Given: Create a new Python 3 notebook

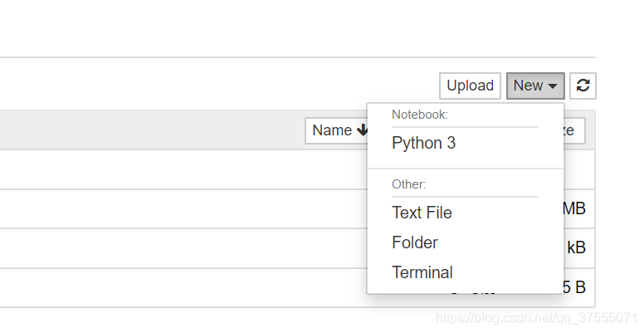Looking at the screenshot, I should tap(423, 143).
